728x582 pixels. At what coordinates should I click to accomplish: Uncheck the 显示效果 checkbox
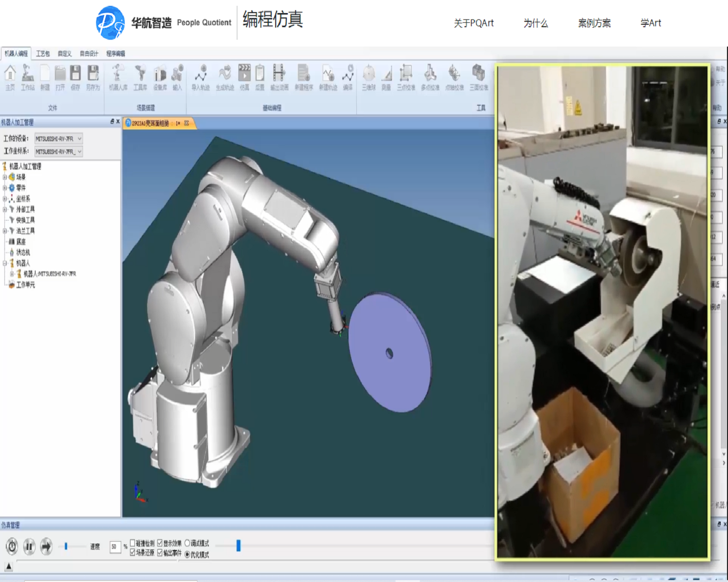coord(160,543)
